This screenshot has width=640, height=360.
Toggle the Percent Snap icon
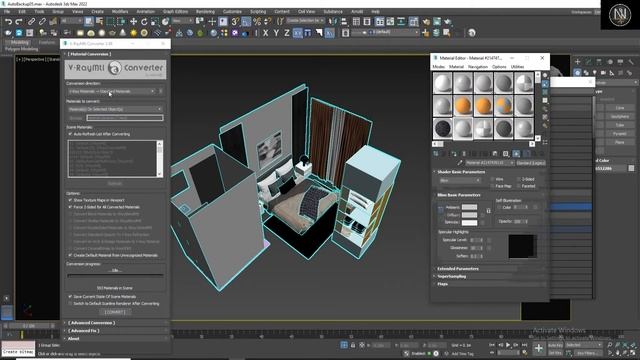coord(257,22)
